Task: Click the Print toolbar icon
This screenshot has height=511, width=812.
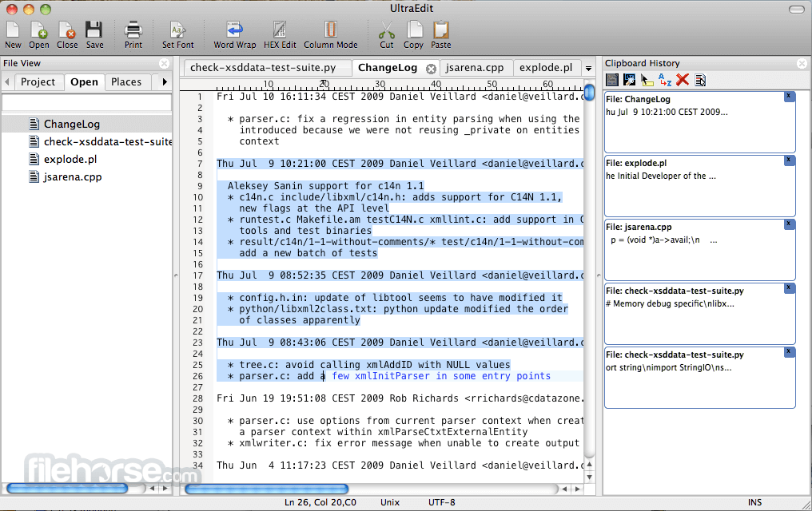Action: click(x=133, y=34)
